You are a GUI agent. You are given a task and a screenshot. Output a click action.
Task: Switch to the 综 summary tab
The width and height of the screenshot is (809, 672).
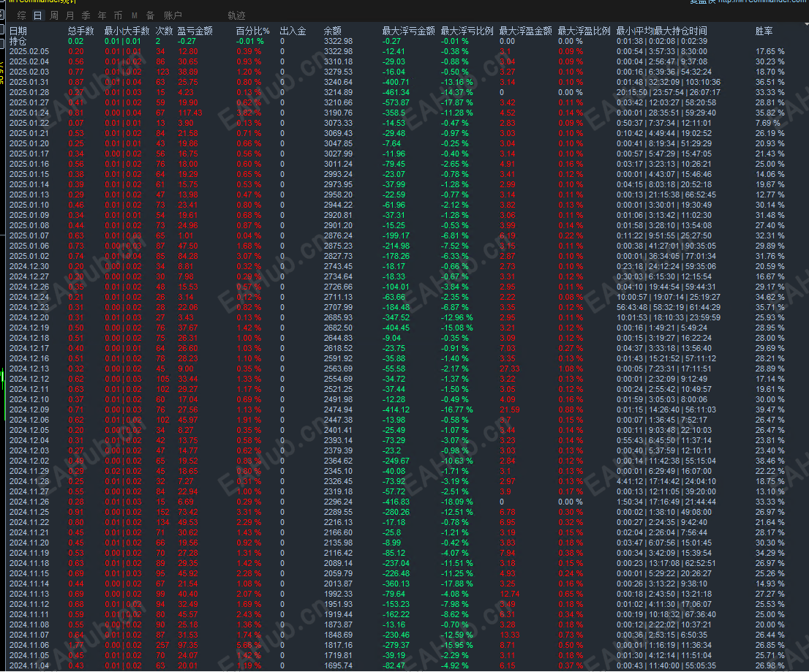pyautogui.click(x=21, y=15)
